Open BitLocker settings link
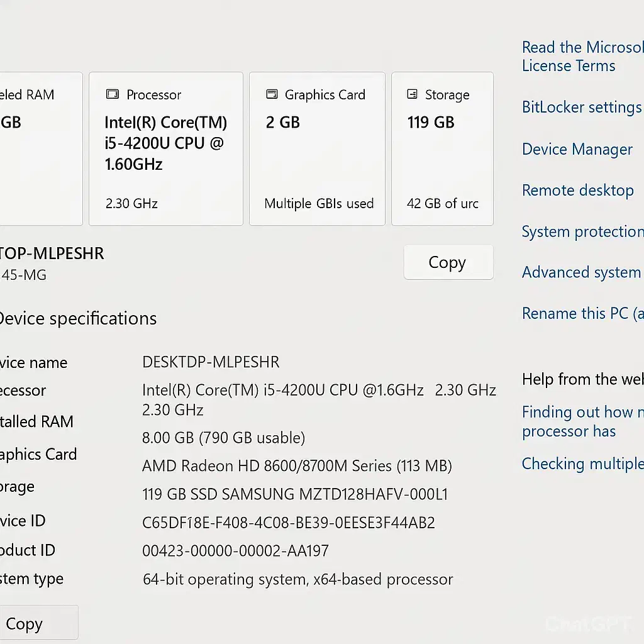Viewport: 644px width, 644px height. [x=582, y=107]
